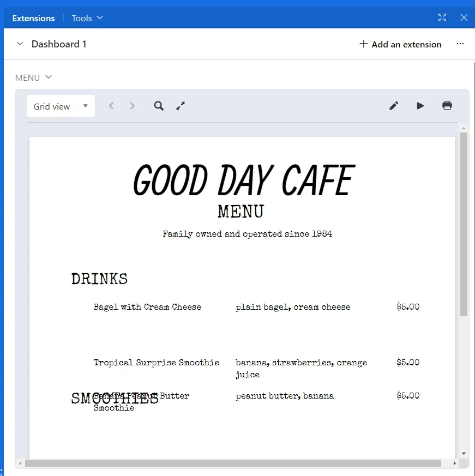Select the Extensions tab
Screen dimensions: 475x476
click(34, 18)
